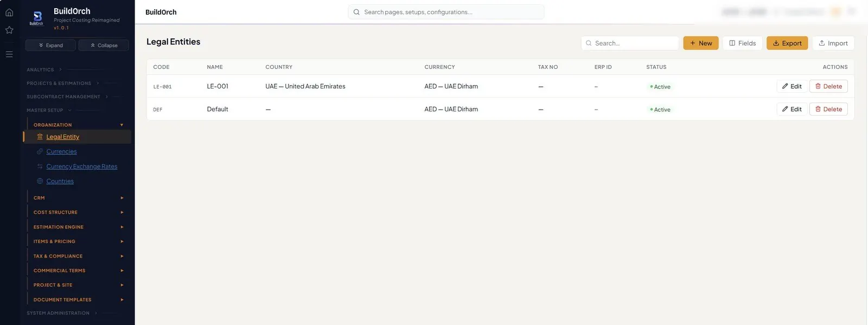Open favorites via the star icon

point(9,30)
